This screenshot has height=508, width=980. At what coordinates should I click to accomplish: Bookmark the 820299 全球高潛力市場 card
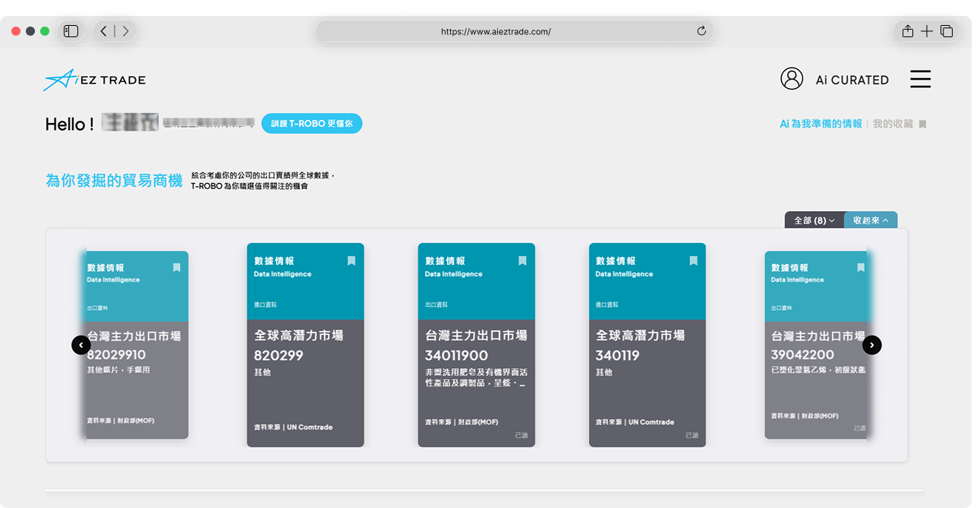[x=351, y=260]
